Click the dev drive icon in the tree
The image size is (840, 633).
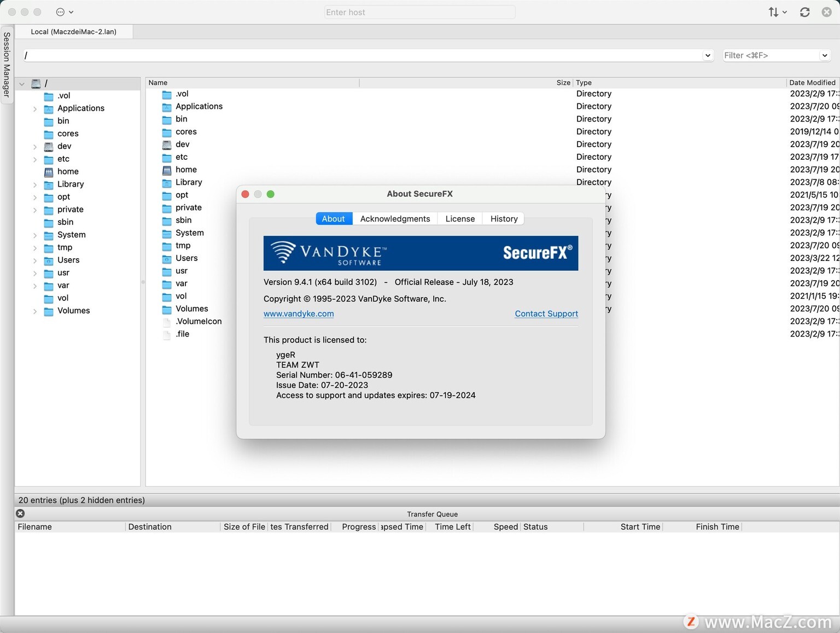(x=49, y=147)
